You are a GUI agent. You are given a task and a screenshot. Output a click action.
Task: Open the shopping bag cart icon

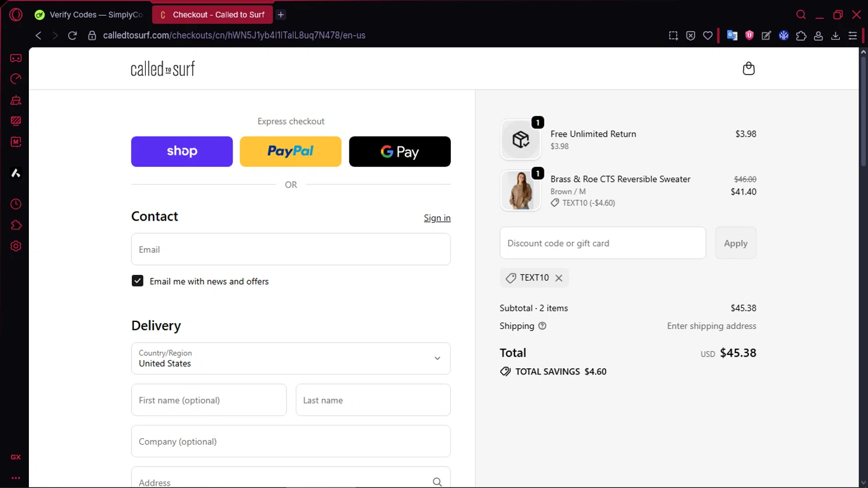pos(748,68)
